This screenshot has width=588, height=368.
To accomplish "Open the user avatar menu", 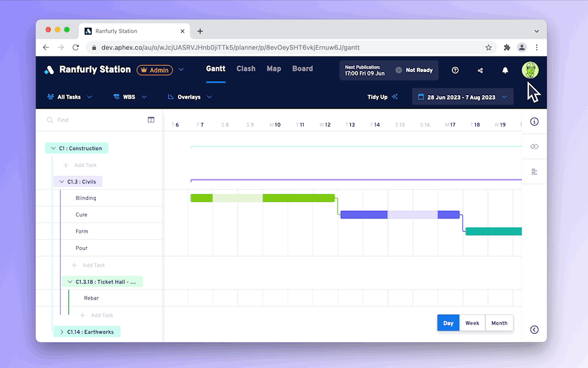I will [x=530, y=70].
